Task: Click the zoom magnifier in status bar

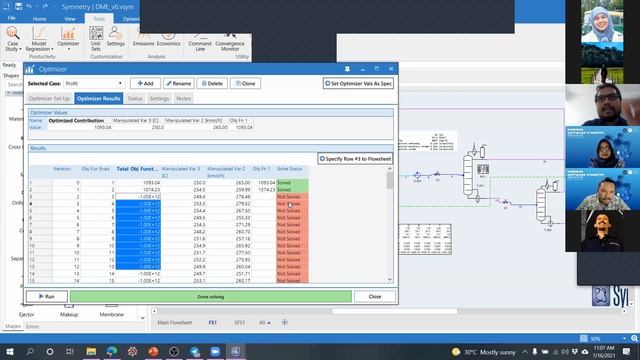Action: (x=634, y=338)
